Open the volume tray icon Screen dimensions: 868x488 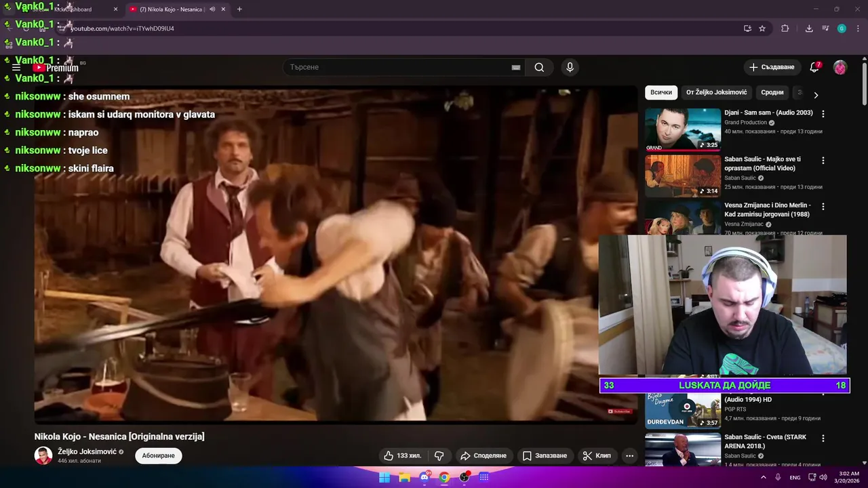(823, 477)
